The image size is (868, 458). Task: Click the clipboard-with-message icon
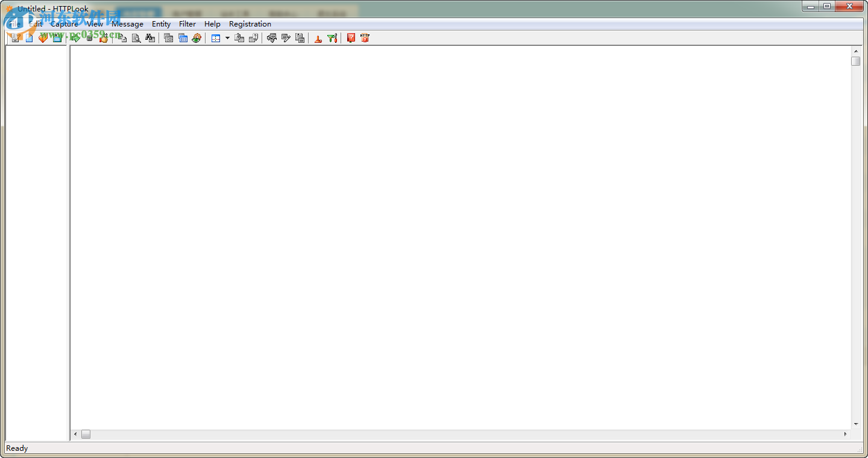[x=239, y=38]
